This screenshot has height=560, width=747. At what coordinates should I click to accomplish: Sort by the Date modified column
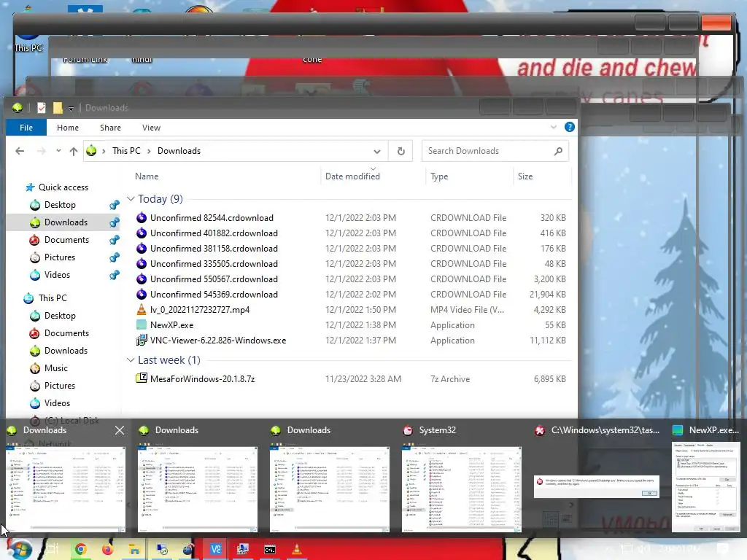[x=352, y=176]
